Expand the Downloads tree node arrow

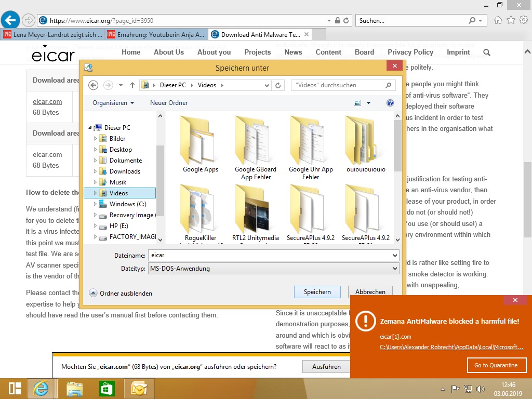95,171
